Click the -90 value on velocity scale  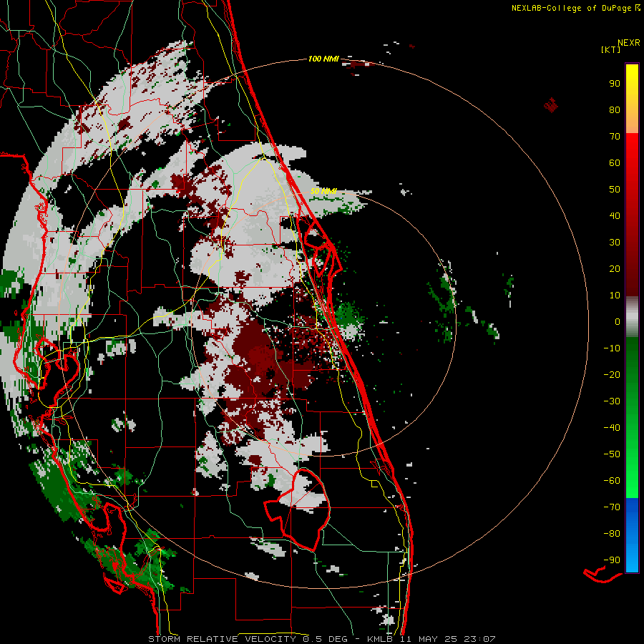[612, 560]
